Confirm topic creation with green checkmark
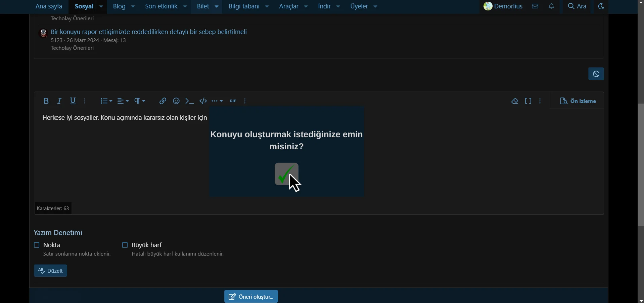644x303 pixels. [x=286, y=174]
